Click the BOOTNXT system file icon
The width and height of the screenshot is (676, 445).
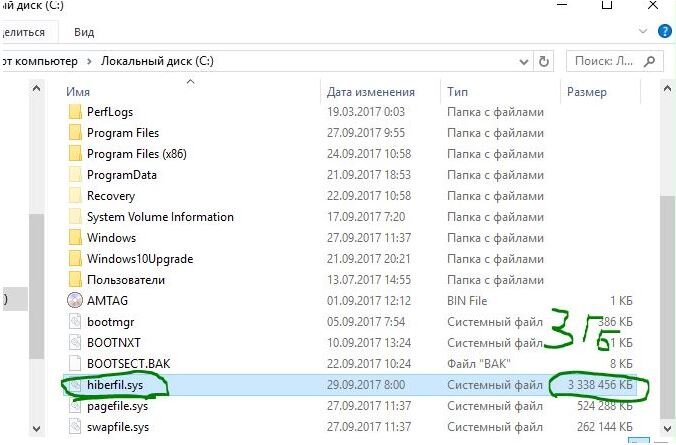(x=75, y=343)
